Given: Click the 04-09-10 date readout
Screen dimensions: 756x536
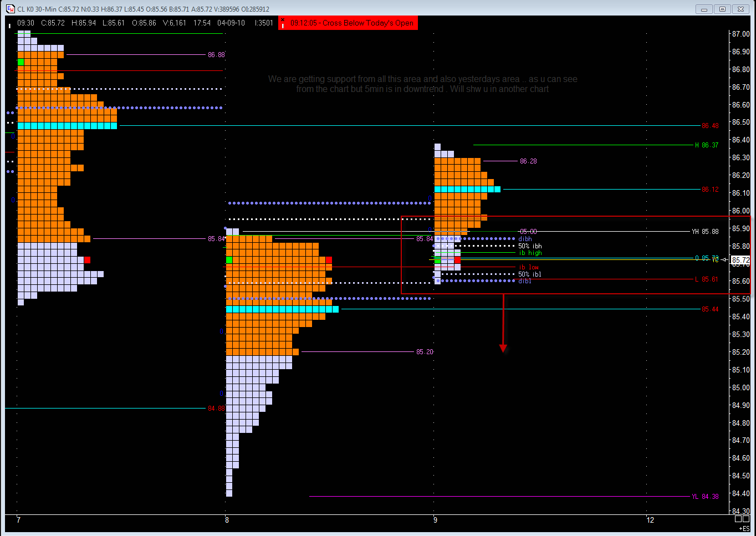Looking at the screenshot, I should pyautogui.click(x=231, y=23).
